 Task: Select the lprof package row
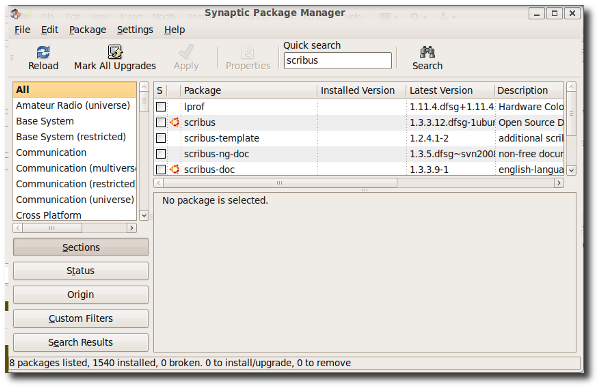pos(359,107)
